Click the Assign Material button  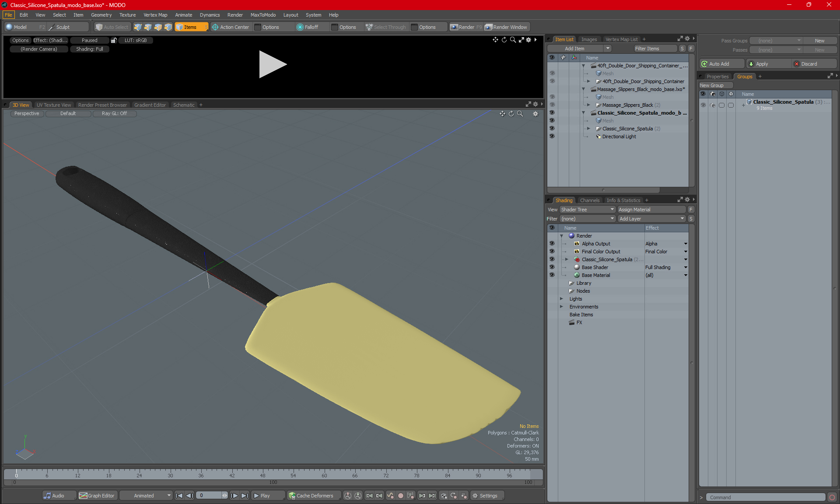tap(652, 210)
